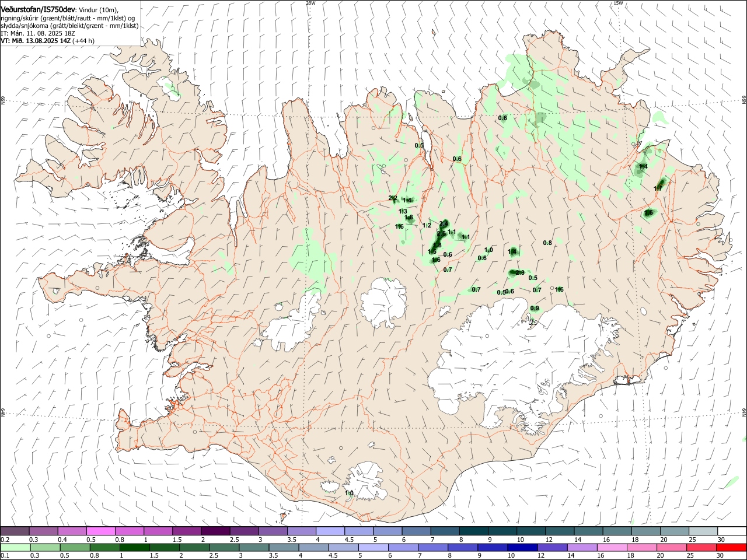Click the upper legend swatch between 3 and 3.5
747x560 pixels.
click(273, 531)
